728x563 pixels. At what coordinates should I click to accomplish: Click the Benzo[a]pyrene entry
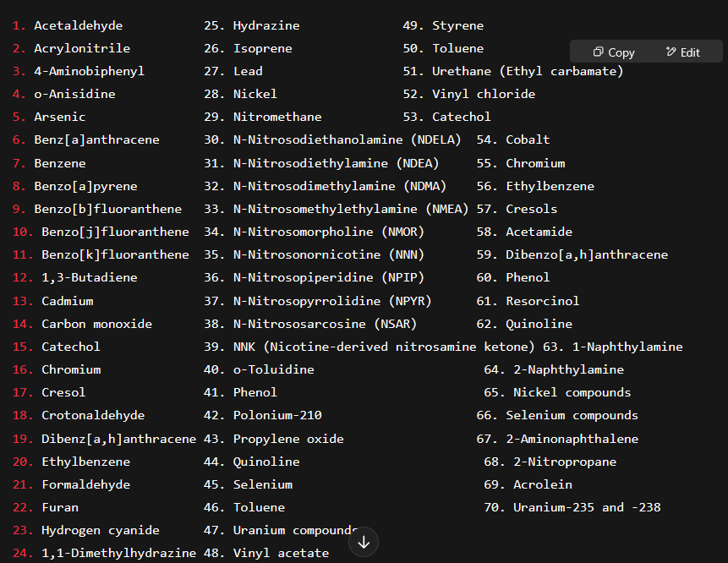tap(85, 186)
